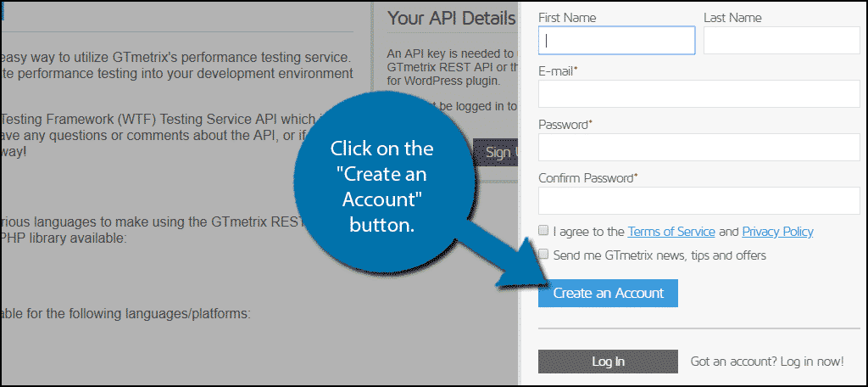Click the 'E-mail' field label
Screen dimensions: 868x387
tap(558, 71)
